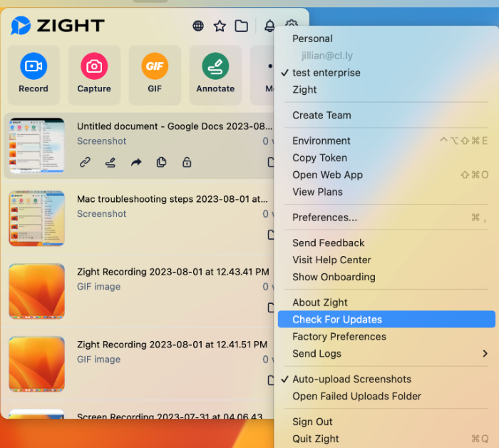This screenshot has height=448, width=499.
Task: Click the jillian@cl.ly email text
Action: [327, 56]
